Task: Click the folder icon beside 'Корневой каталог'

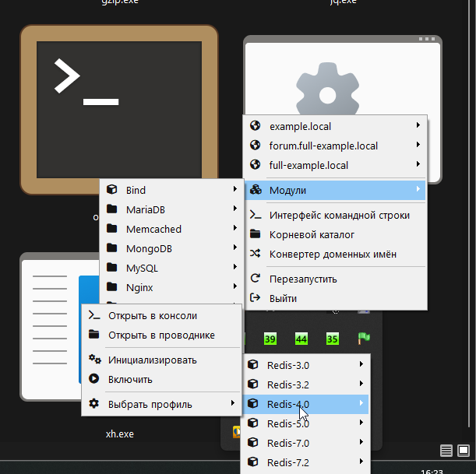Action: coord(255,234)
